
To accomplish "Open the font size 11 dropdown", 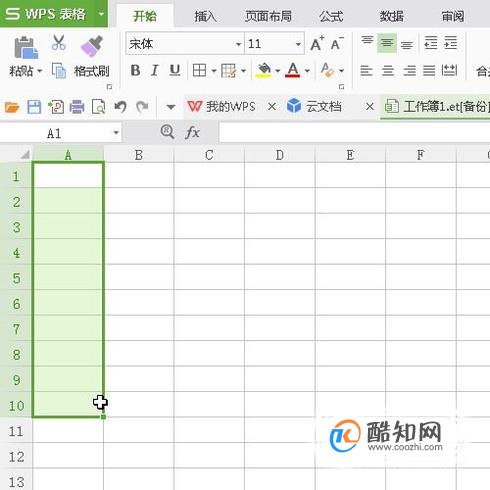I will pyautogui.click(x=298, y=44).
